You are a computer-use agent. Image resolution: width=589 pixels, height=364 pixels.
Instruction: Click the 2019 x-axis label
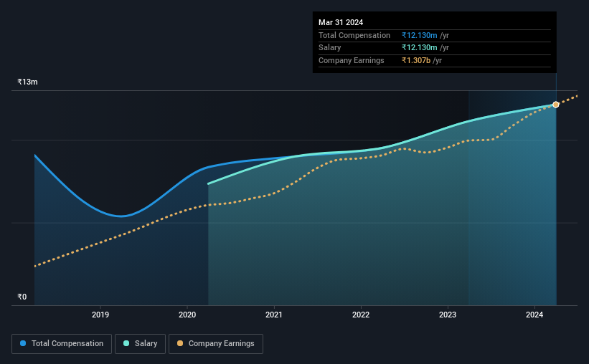click(100, 315)
